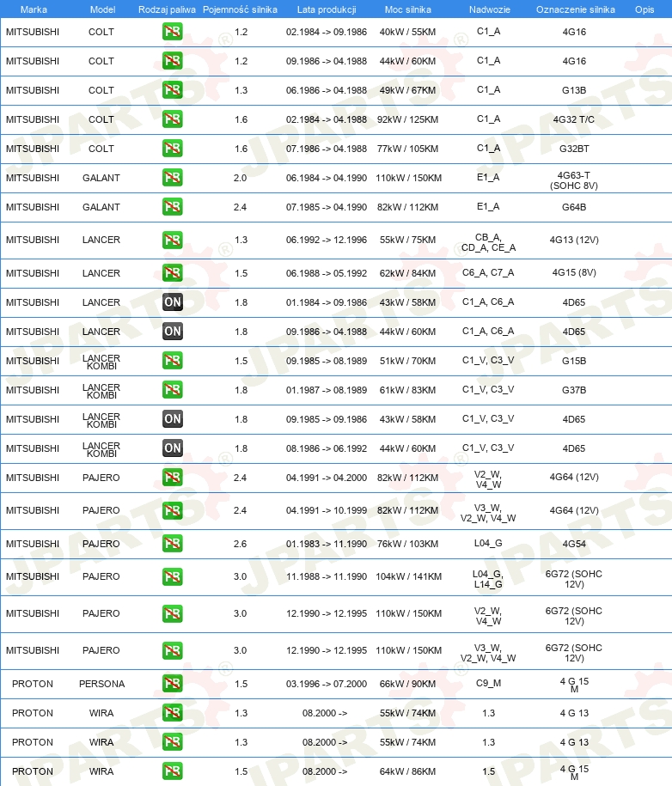Click the G37B engine code
672x786 pixels.
(x=574, y=390)
